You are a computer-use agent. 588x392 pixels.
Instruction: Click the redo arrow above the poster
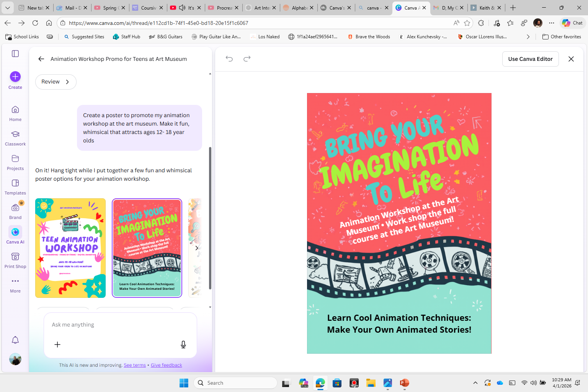(247, 59)
